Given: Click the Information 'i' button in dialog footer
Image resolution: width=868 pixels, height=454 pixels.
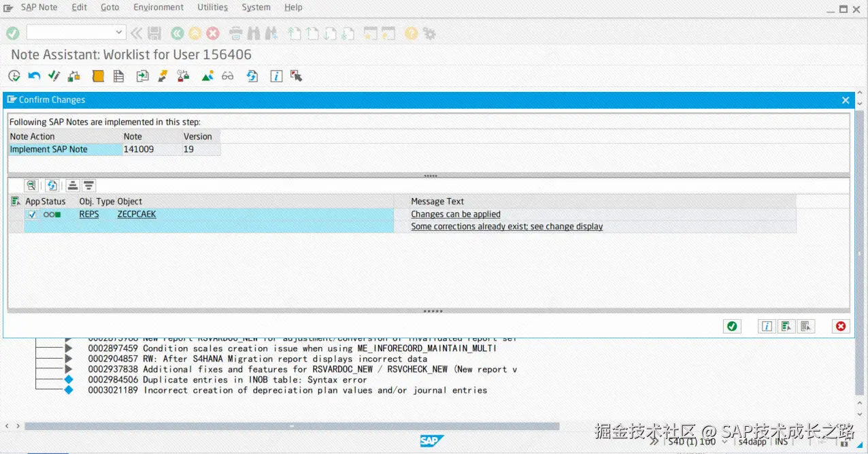Looking at the screenshot, I should pyautogui.click(x=767, y=326).
